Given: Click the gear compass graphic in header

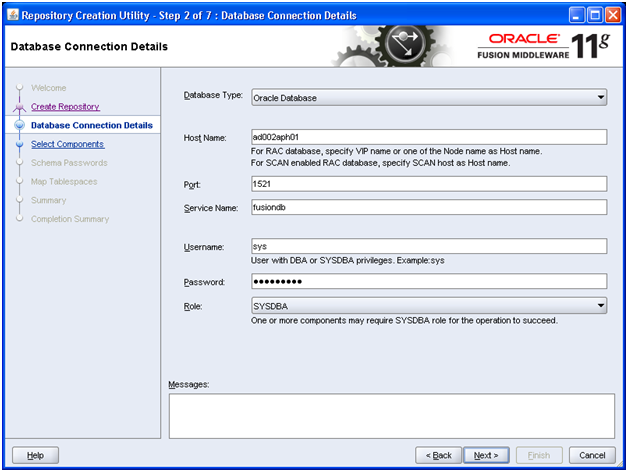Looking at the screenshot, I should pyautogui.click(x=405, y=45).
